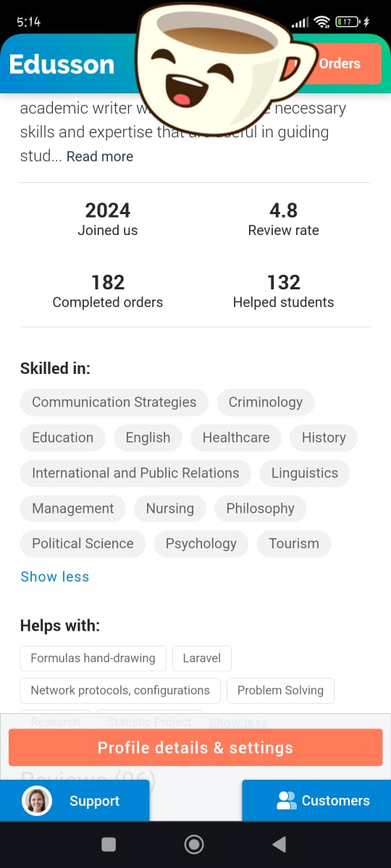Collapse Helps with via Show less
Screen dimensions: 391x868
[x=238, y=722]
